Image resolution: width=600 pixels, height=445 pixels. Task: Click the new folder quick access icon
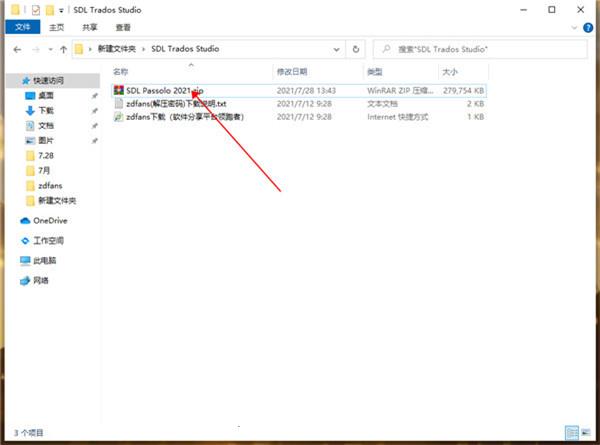[50, 10]
